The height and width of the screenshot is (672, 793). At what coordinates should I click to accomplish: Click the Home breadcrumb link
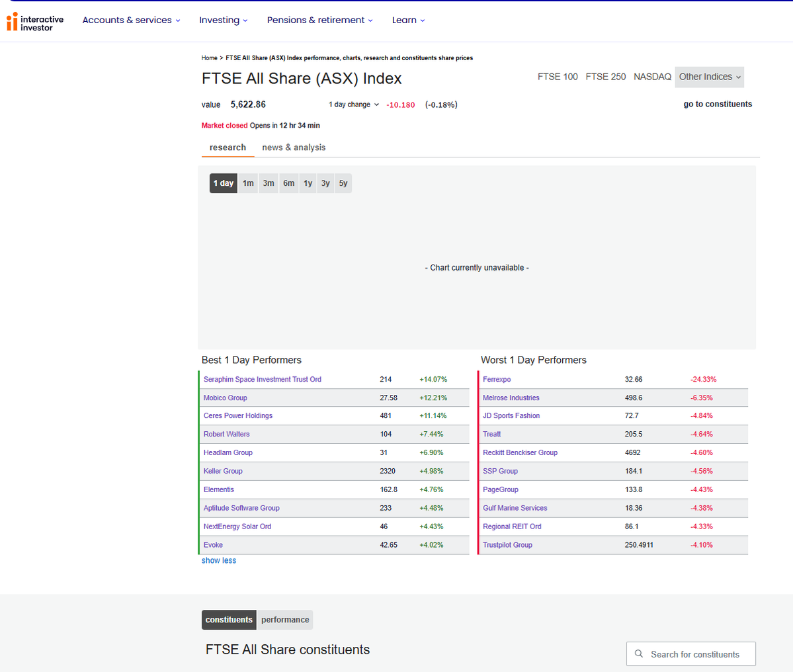(x=210, y=58)
